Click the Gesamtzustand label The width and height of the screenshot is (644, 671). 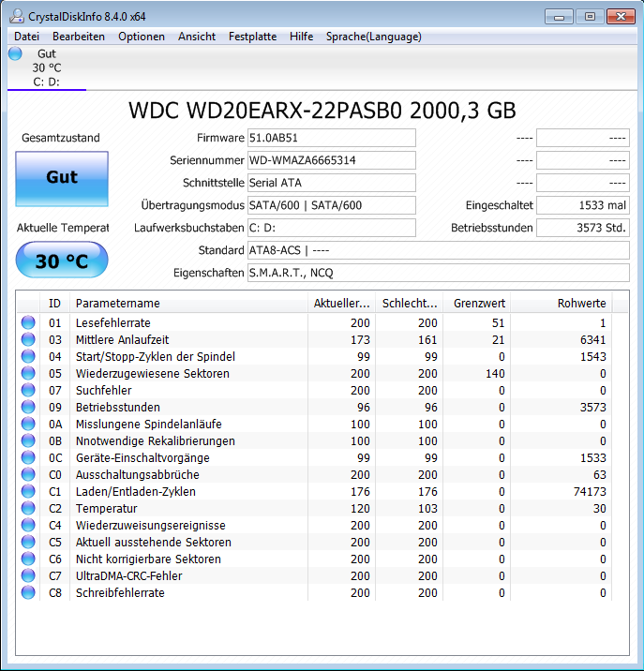click(61, 138)
